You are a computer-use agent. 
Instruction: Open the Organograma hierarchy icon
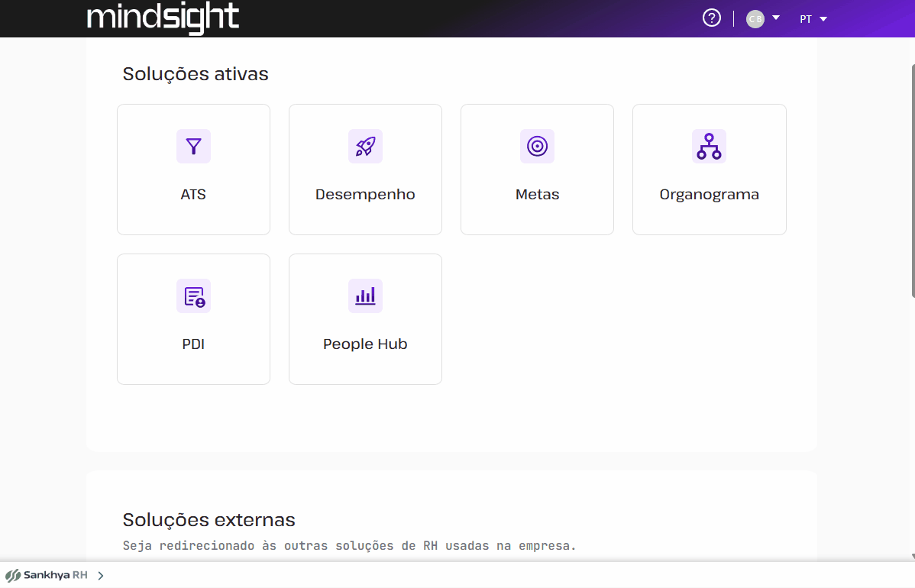click(709, 146)
